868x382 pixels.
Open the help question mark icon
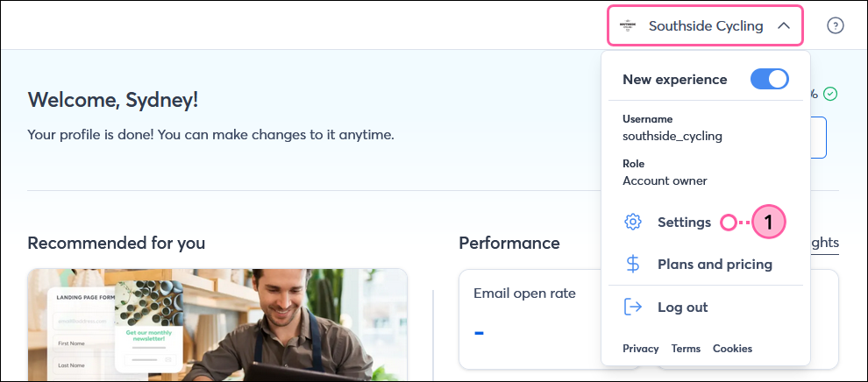(836, 25)
